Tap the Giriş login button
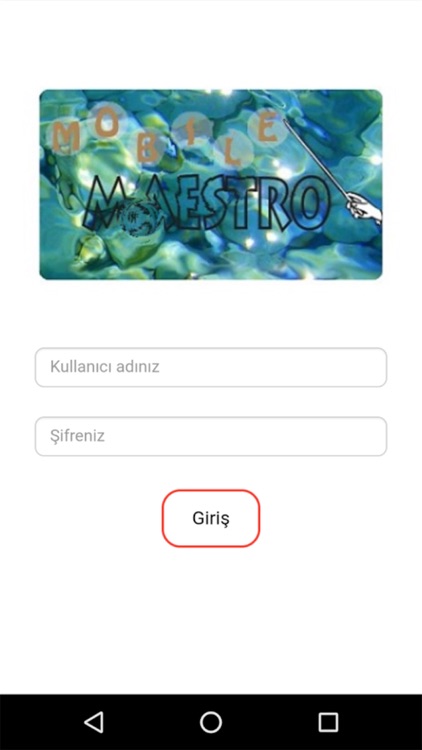This screenshot has width=422, height=750. click(211, 518)
